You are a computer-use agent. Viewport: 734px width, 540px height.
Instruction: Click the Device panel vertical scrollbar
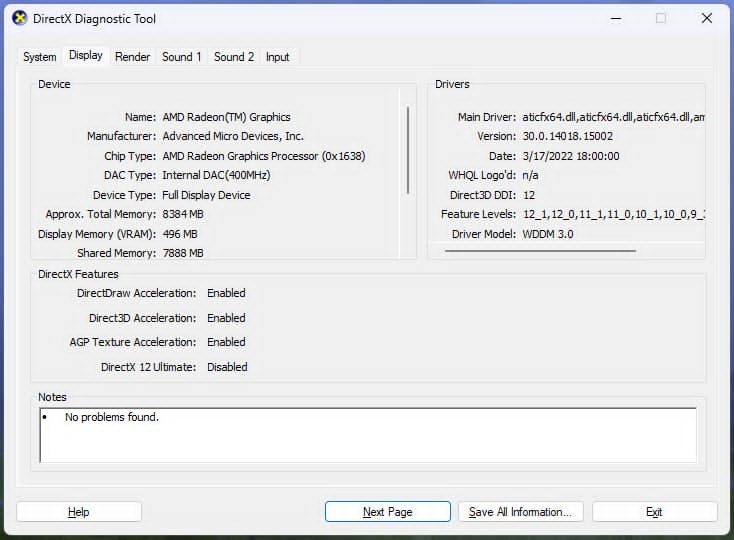(x=408, y=150)
